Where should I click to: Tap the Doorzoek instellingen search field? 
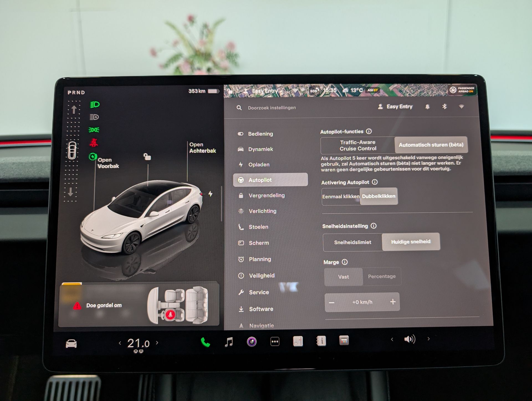click(272, 108)
